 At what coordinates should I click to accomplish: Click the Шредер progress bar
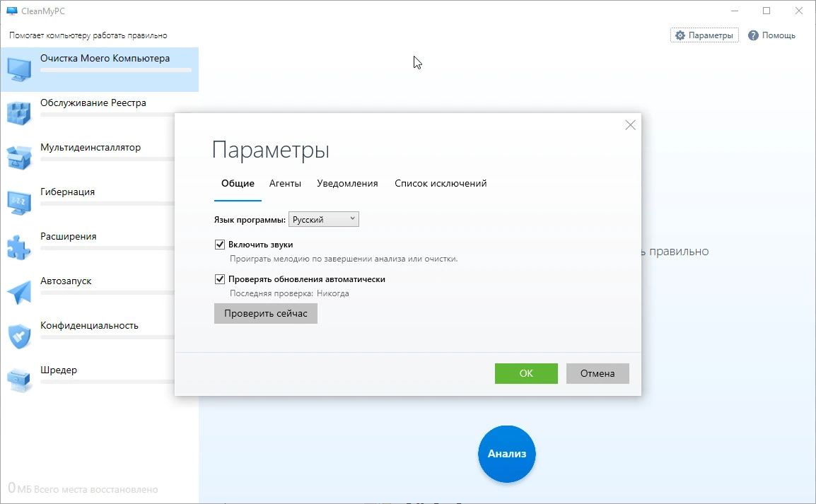click(x=107, y=382)
